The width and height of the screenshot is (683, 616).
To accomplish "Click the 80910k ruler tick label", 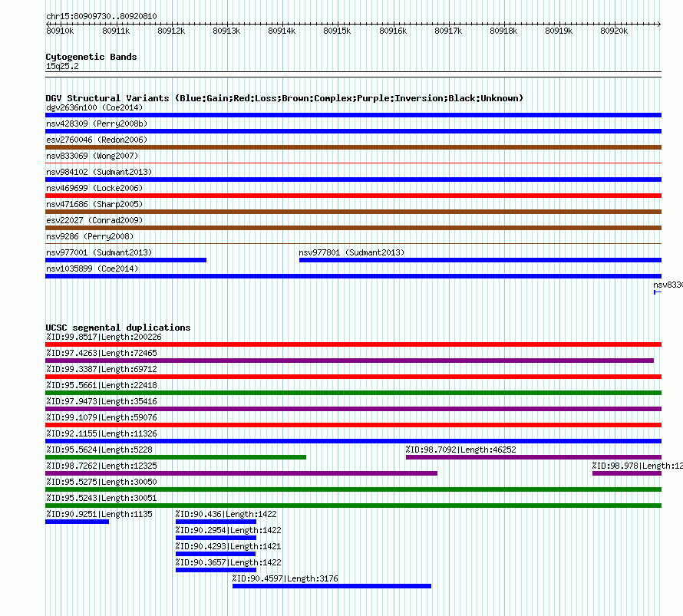I will (x=60, y=31).
